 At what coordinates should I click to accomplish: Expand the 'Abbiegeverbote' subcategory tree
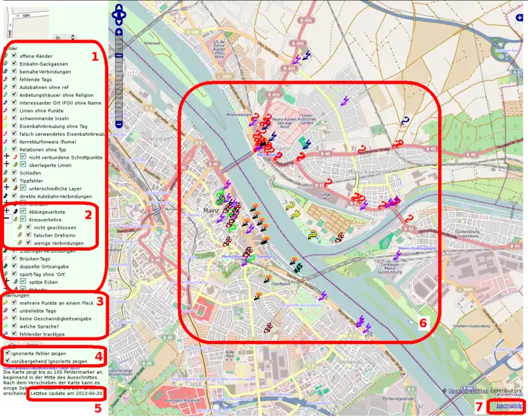point(6,211)
